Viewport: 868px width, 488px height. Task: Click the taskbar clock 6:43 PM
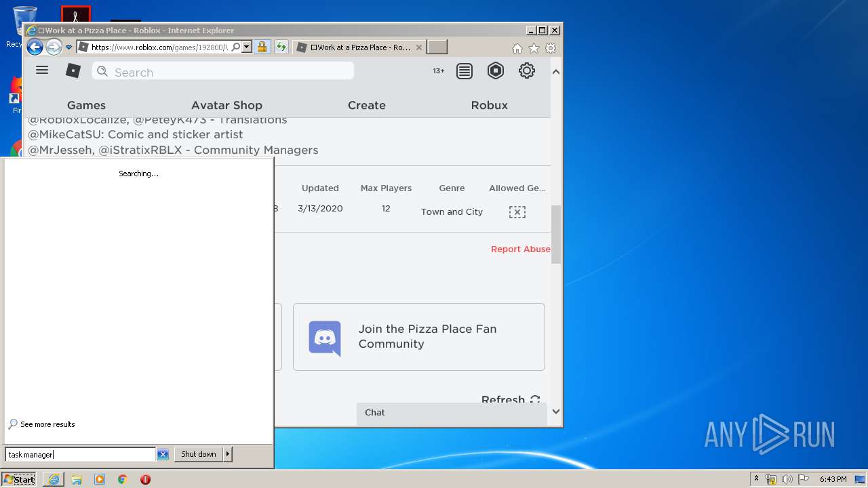tap(833, 479)
